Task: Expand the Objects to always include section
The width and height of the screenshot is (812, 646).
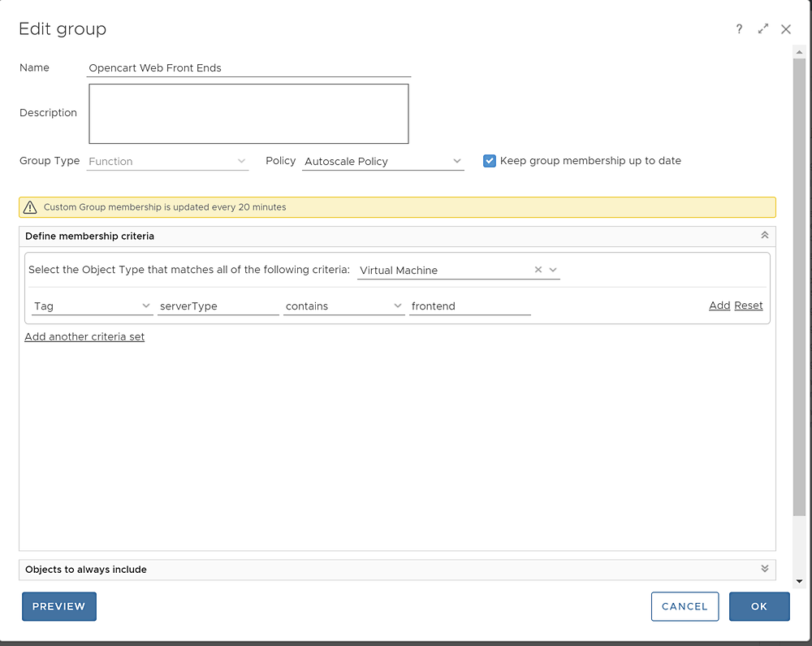Action: (764, 568)
